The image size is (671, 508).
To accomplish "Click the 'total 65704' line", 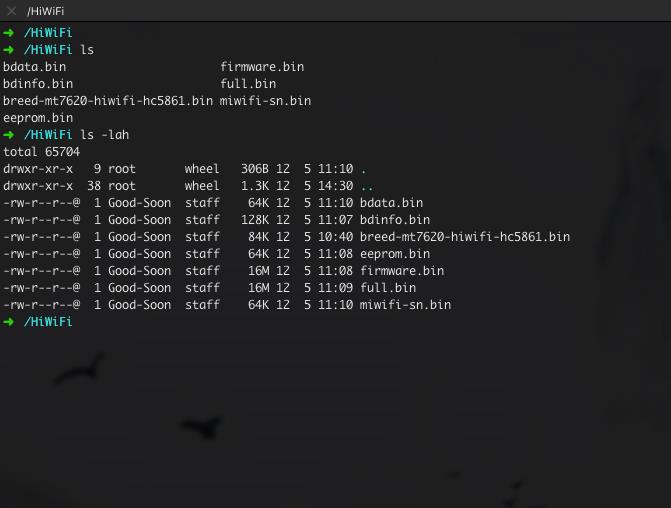I will [42, 152].
